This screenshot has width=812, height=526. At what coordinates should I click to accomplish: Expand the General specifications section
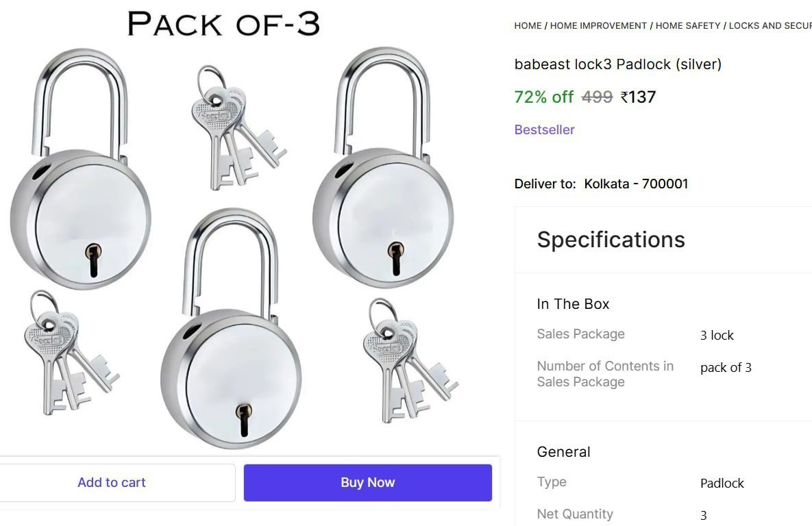[563, 451]
